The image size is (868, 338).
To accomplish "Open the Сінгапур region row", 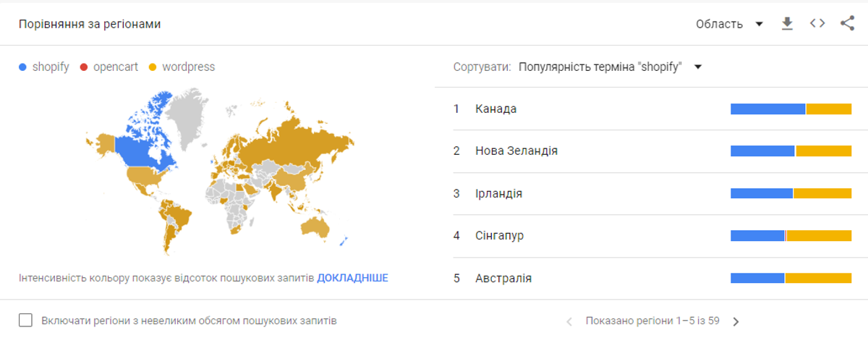I will (651, 236).
